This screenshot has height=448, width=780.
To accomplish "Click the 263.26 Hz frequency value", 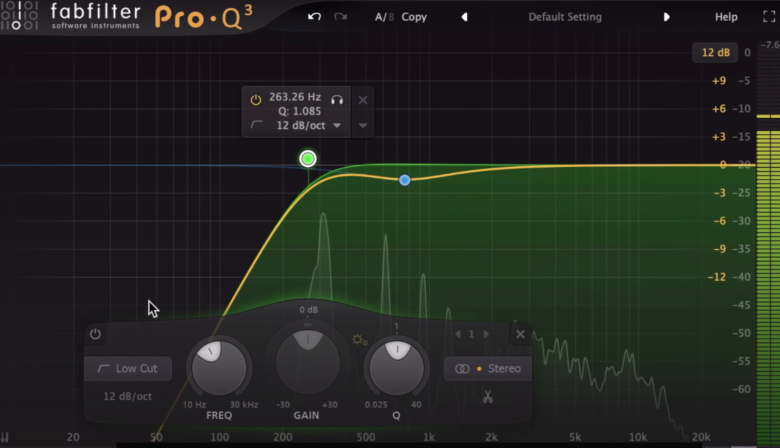I will tap(295, 97).
